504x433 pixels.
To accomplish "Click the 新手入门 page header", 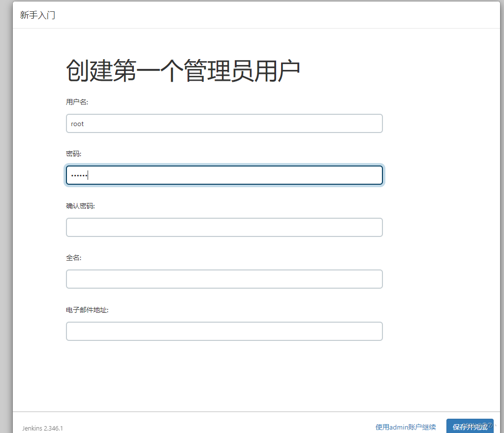I will coord(37,15).
